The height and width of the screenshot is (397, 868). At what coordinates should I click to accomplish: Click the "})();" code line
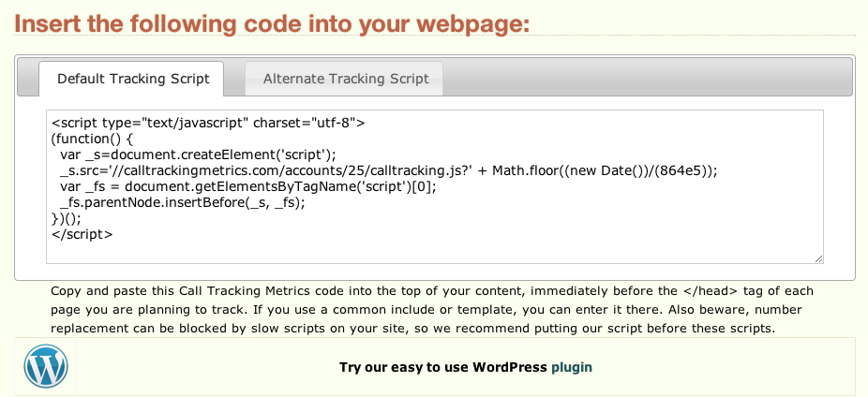coord(68,217)
